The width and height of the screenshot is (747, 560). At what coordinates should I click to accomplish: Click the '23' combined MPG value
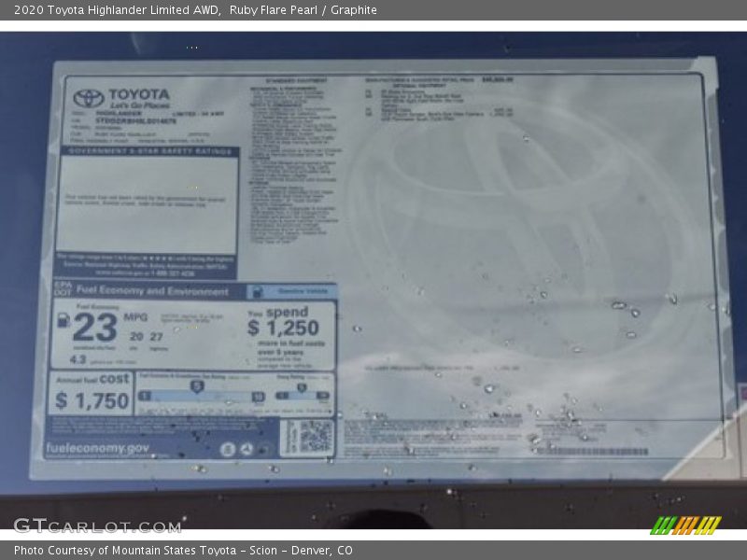tap(95, 328)
